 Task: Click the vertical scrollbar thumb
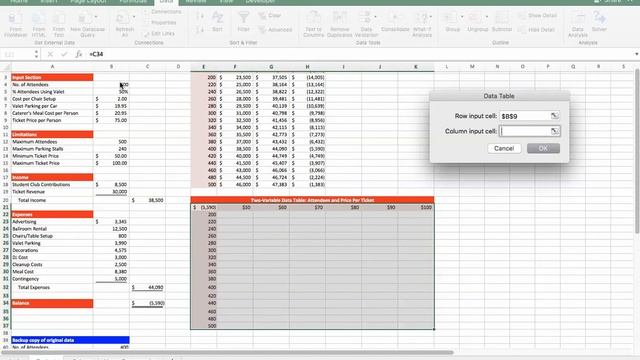point(637,151)
